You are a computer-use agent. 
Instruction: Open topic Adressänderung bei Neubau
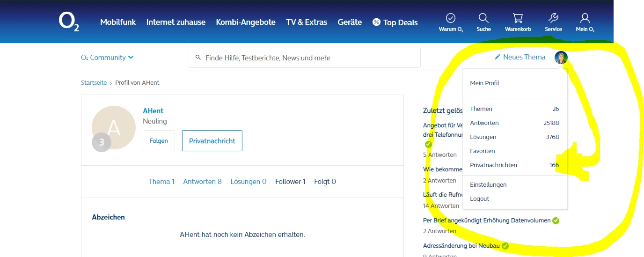[461, 245]
